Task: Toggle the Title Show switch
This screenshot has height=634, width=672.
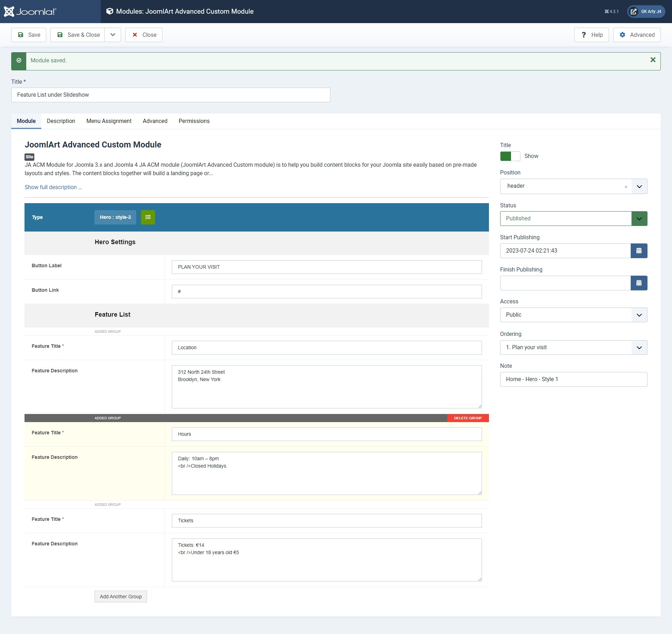Action: [x=510, y=156]
